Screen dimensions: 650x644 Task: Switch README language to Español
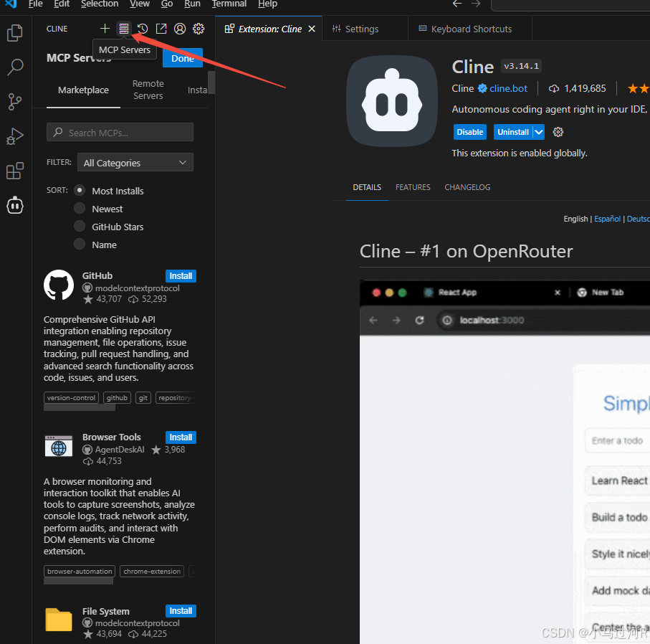click(x=607, y=219)
